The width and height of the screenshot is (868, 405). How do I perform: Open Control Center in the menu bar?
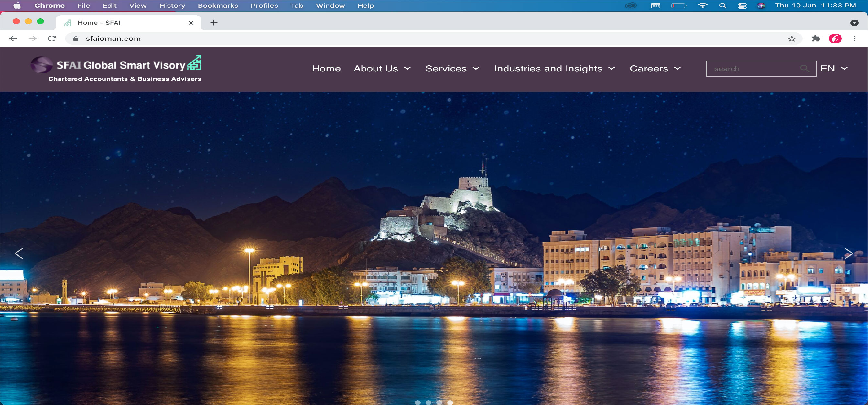[742, 6]
